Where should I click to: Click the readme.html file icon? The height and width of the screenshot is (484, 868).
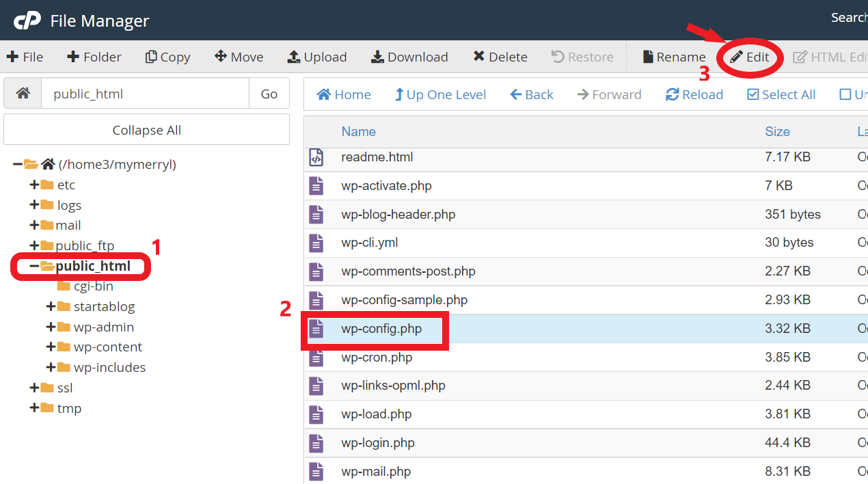coord(316,157)
